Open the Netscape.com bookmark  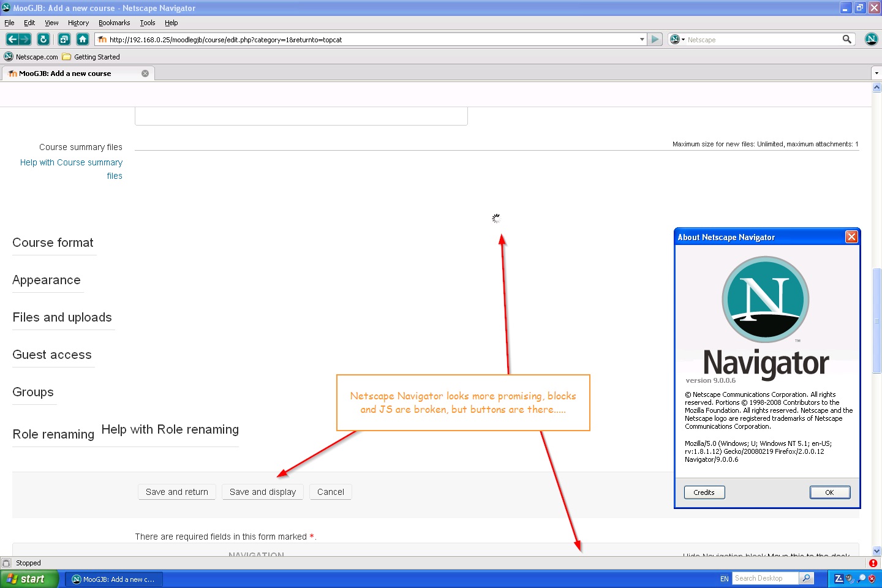[x=31, y=56]
